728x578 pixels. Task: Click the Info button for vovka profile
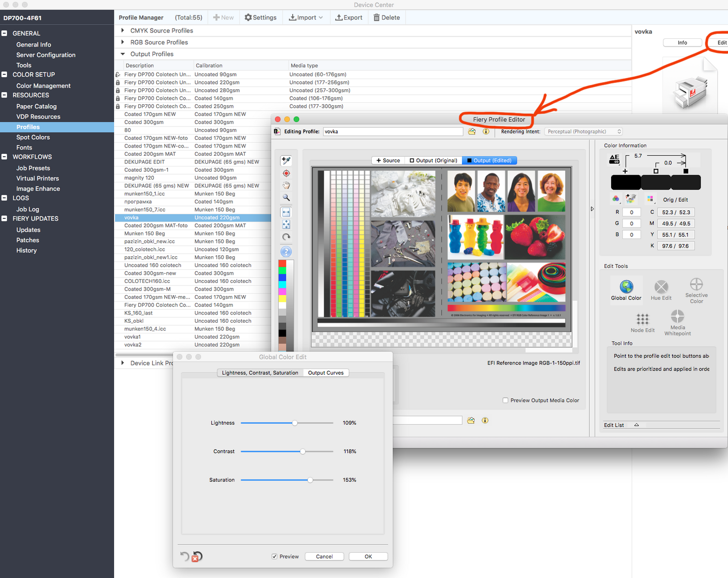point(682,43)
